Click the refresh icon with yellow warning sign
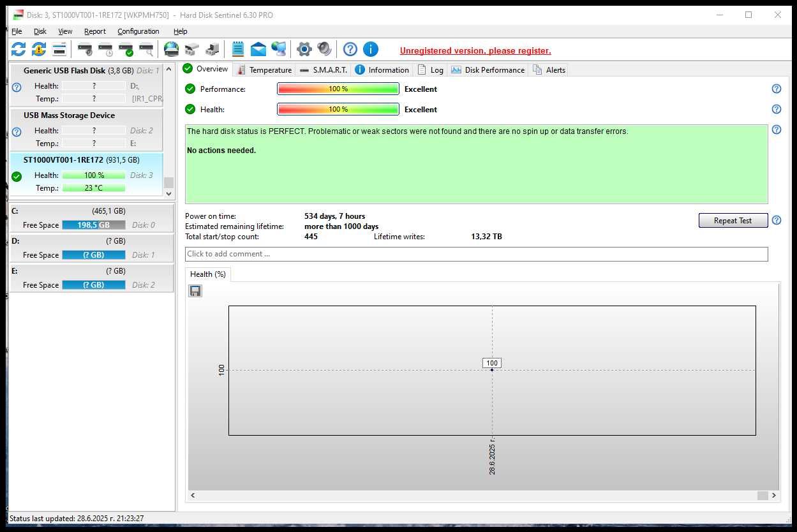 click(39, 48)
